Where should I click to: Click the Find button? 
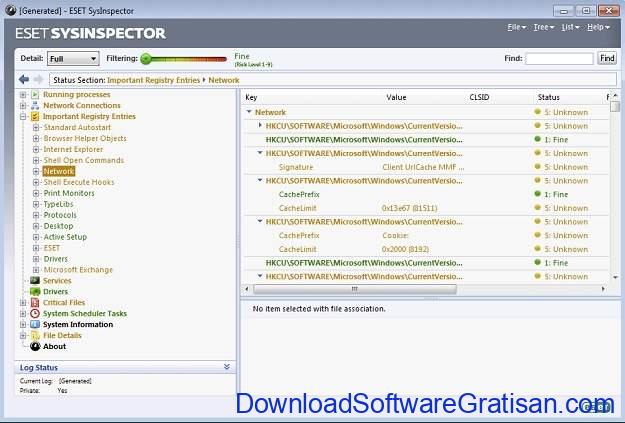(x=607, y=58)
